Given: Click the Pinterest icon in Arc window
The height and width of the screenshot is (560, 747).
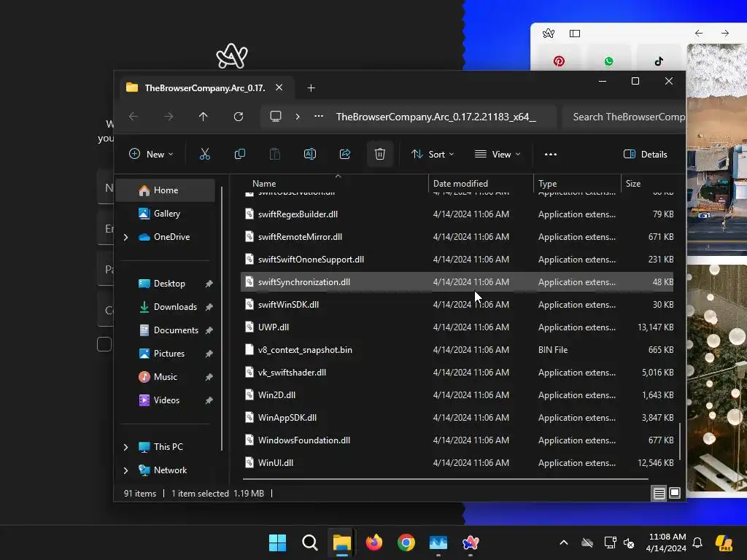Looking at the screenshot, I should click(559, 61).
